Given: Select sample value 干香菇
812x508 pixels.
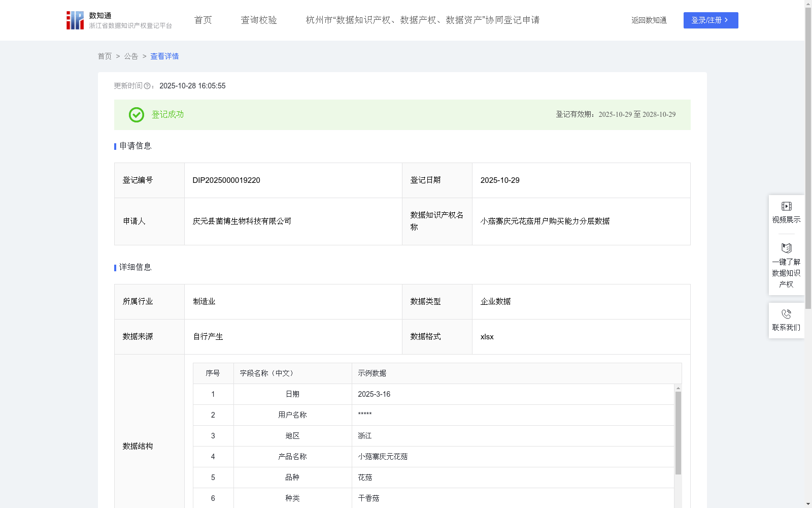Looking at the screenshot, I should [x=368, y=498].
